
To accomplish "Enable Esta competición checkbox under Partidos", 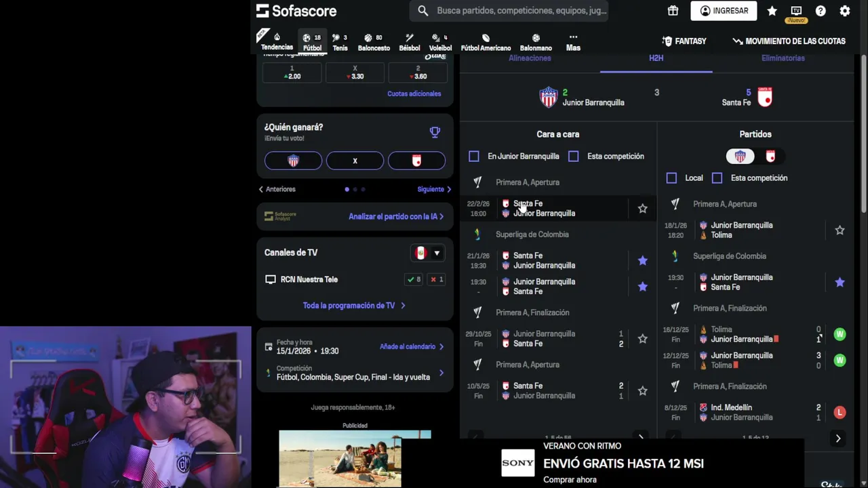I will [x=717, y=178].
